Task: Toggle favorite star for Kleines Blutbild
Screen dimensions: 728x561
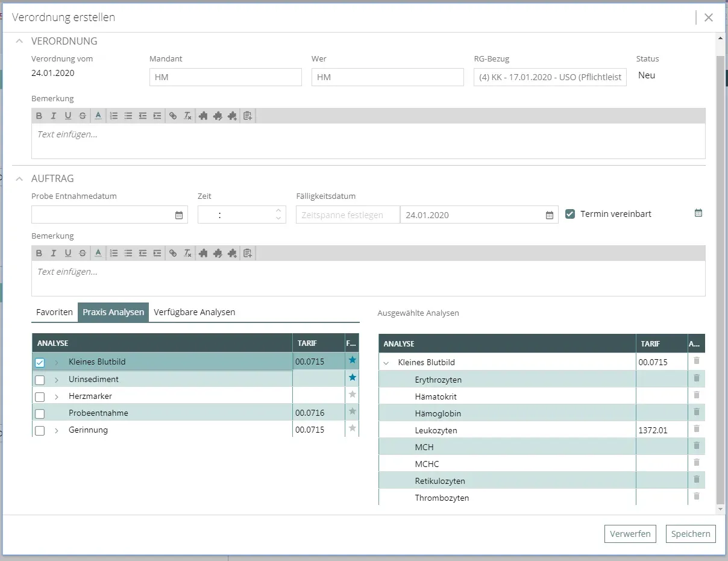Action: point(353,360)
